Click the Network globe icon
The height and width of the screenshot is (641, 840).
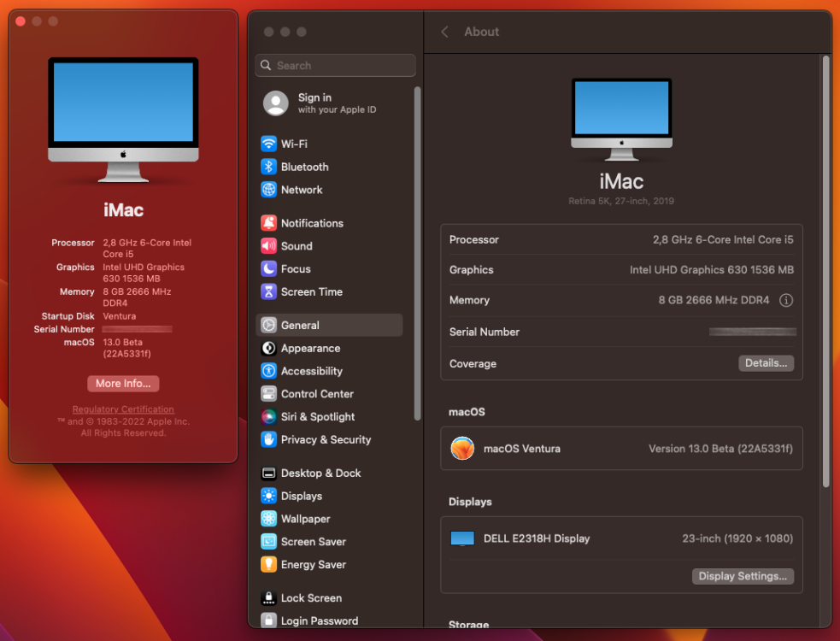268,190
